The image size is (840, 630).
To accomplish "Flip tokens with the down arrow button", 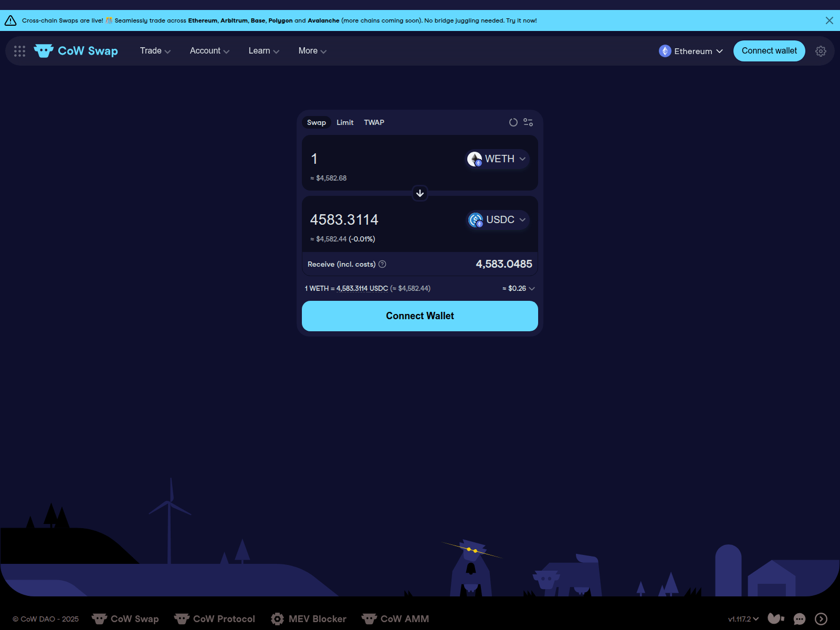I will 420,193.
